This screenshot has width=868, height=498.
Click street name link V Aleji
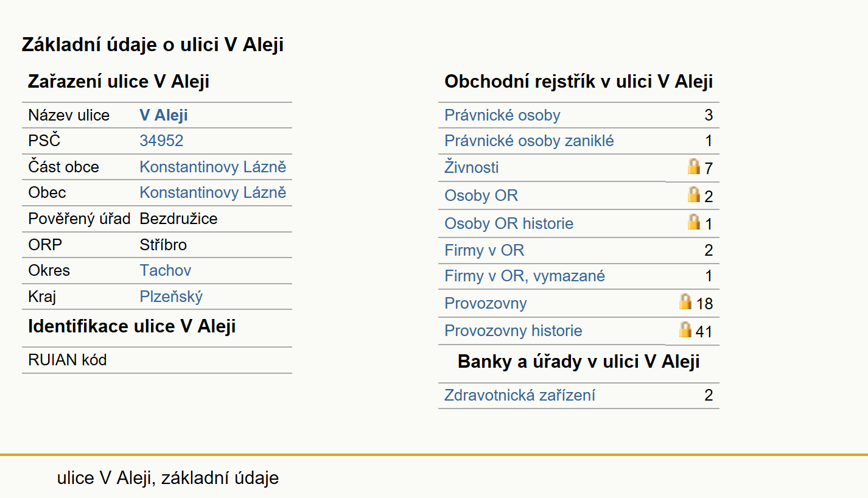(164, 115)
